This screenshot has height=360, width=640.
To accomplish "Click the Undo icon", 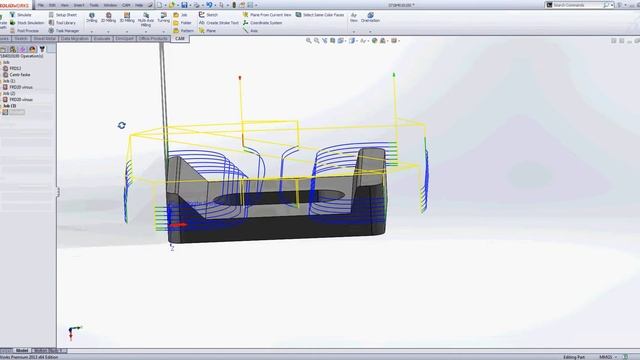I will 209,5.
